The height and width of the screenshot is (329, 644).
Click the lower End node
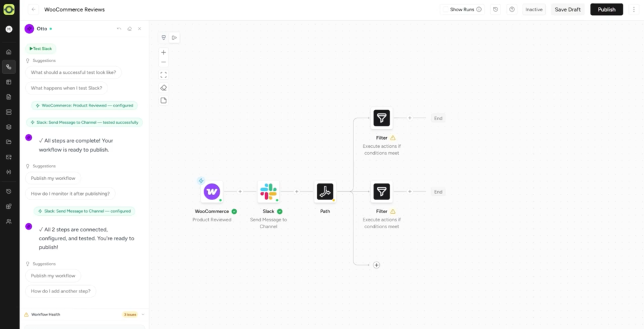click(x=438, y=192)
